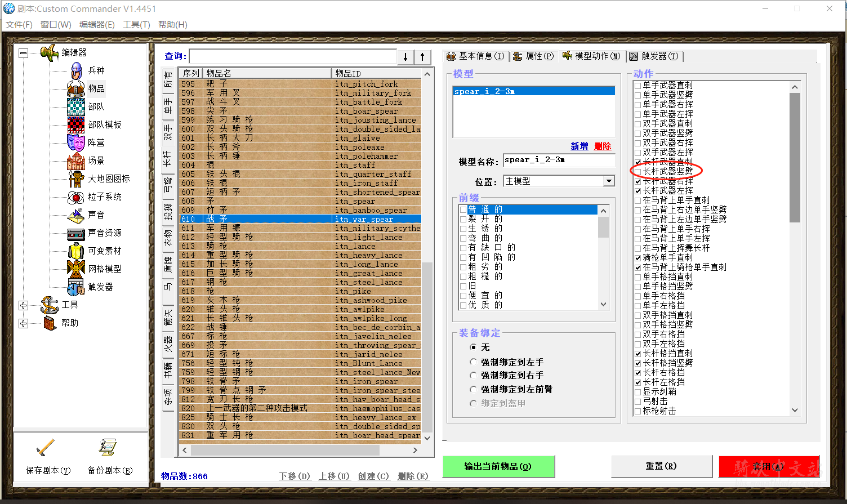The image size is (847, 504).
Task: Toggle 单手武器直刺 action checkbox
Action: point(638,86)
